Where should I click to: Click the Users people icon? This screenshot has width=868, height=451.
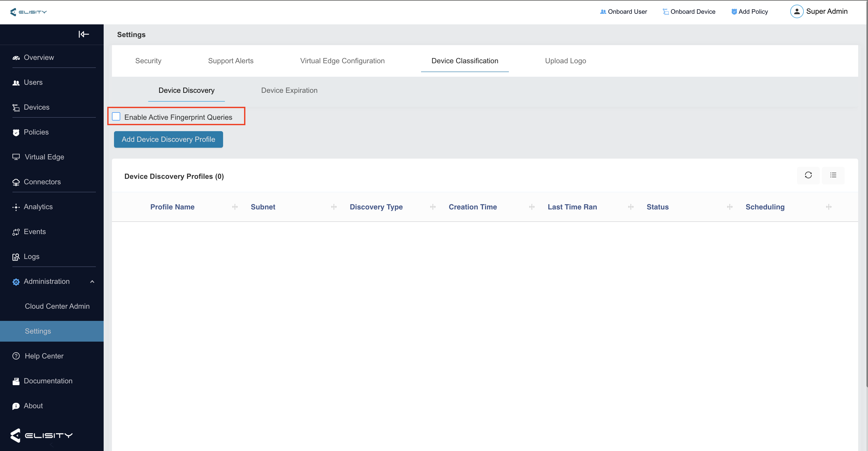(x=16, y=83)
